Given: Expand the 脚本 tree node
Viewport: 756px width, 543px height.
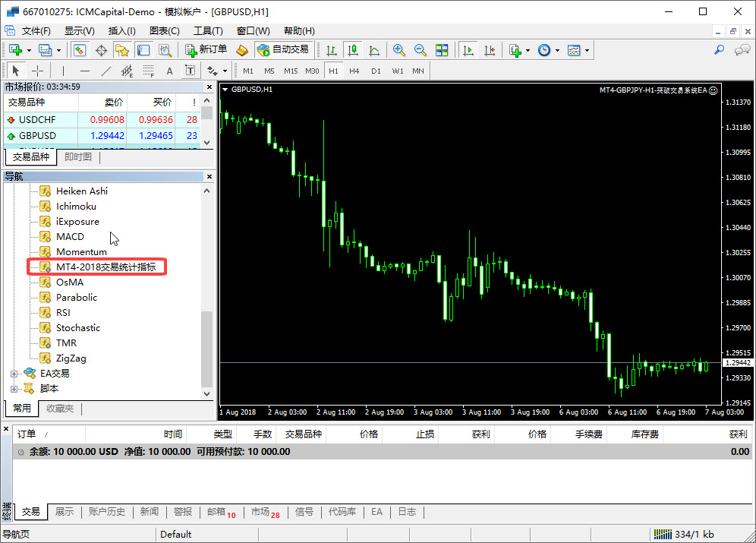Looking at the screenshot, I should [x=14, y=389].
